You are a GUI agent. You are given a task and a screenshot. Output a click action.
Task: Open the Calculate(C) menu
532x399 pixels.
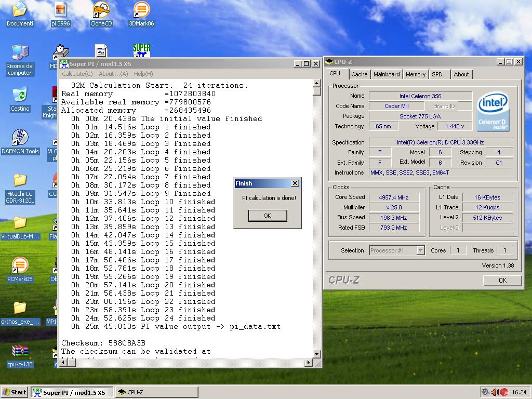pyautogui.click(x=77, y=74)
